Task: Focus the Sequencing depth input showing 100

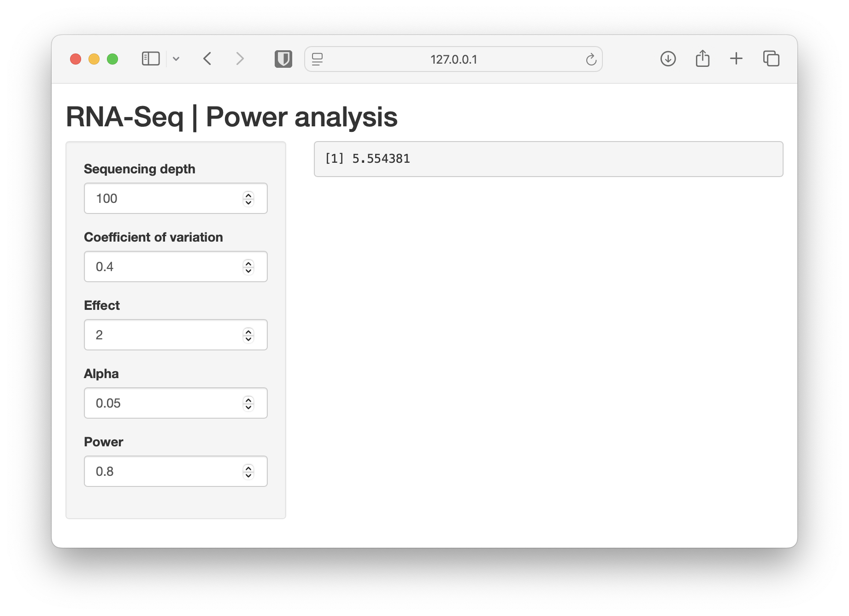Action: (176, 198)
